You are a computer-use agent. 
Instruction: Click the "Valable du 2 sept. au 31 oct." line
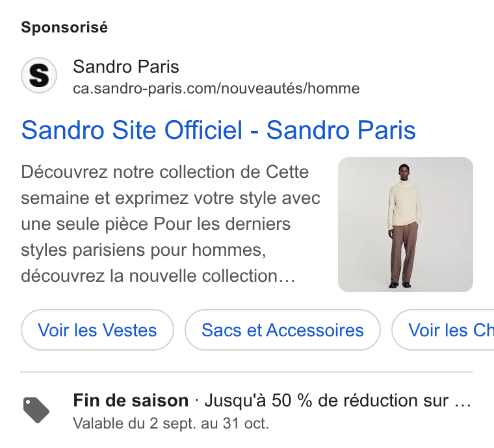click(171, 423)
